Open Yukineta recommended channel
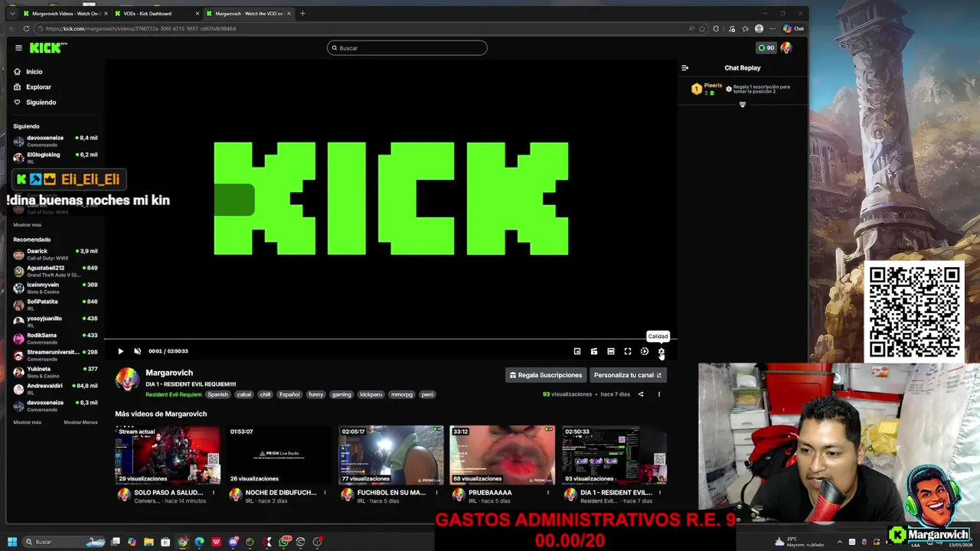 coord(55,372)
